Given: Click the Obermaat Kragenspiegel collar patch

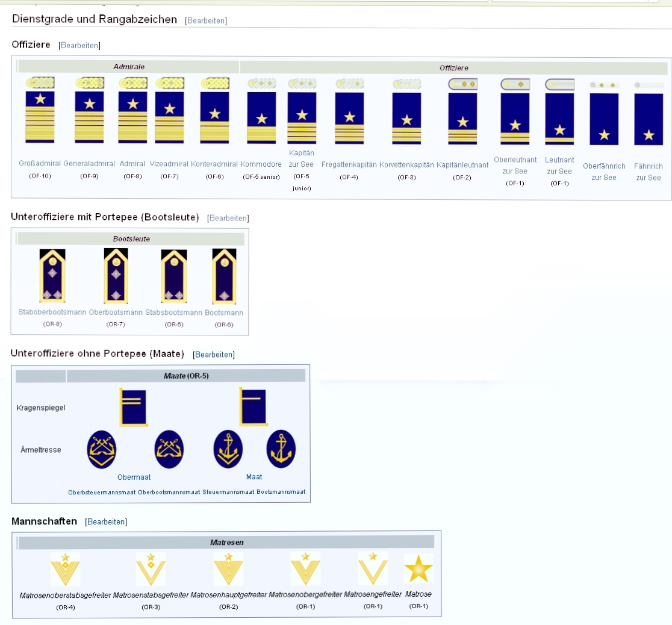Looking at the screenshot, I should [x=134, y=407].
